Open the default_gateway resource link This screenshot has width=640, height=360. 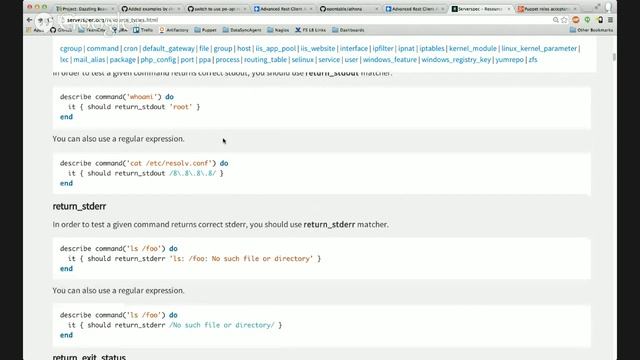click(x=169, y=48)
